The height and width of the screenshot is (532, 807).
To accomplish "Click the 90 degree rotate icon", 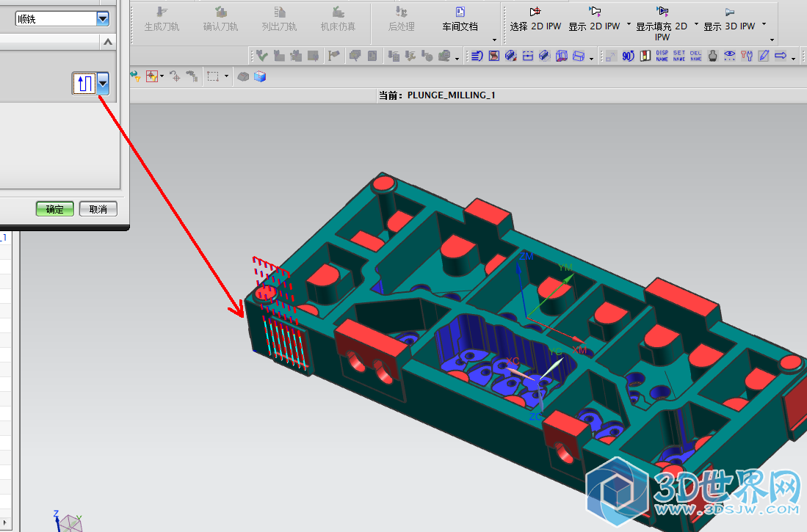I will (x=628, y=56).
